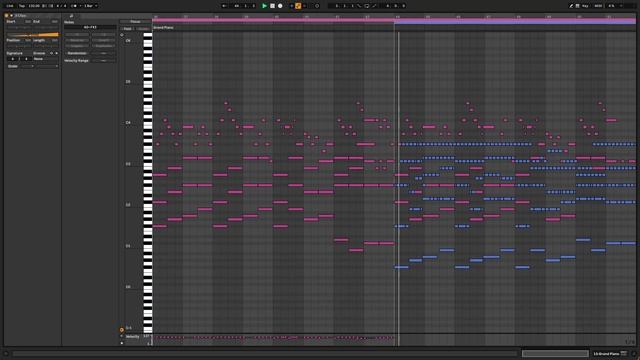Toggle the Computer MIDI Keyboard icon
The image size is (640, 360).
point(578,6)
